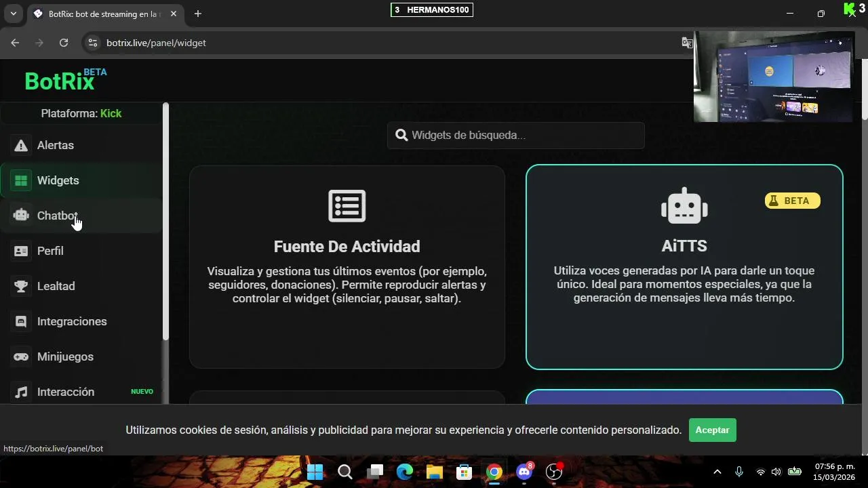The width and height of the screenshot is (868, 488).
Task: Click the site information icon in address bar
Action: pos(93,43)
